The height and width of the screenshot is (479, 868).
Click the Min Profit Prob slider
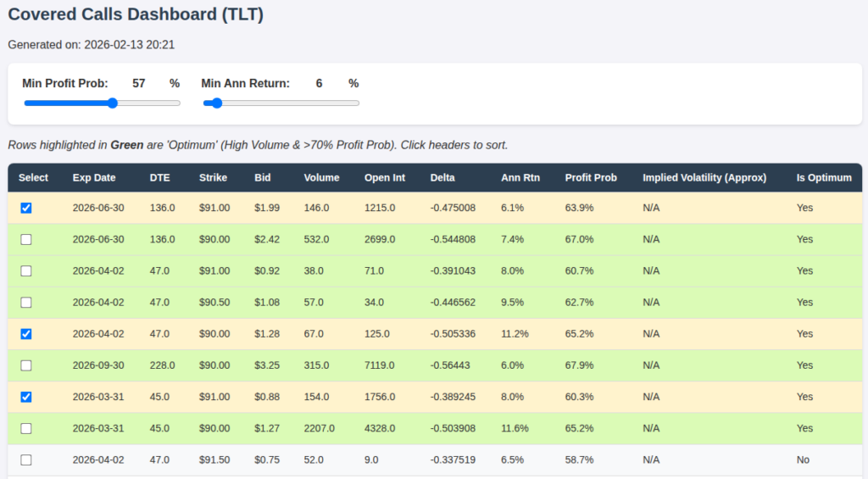(102, 103)
